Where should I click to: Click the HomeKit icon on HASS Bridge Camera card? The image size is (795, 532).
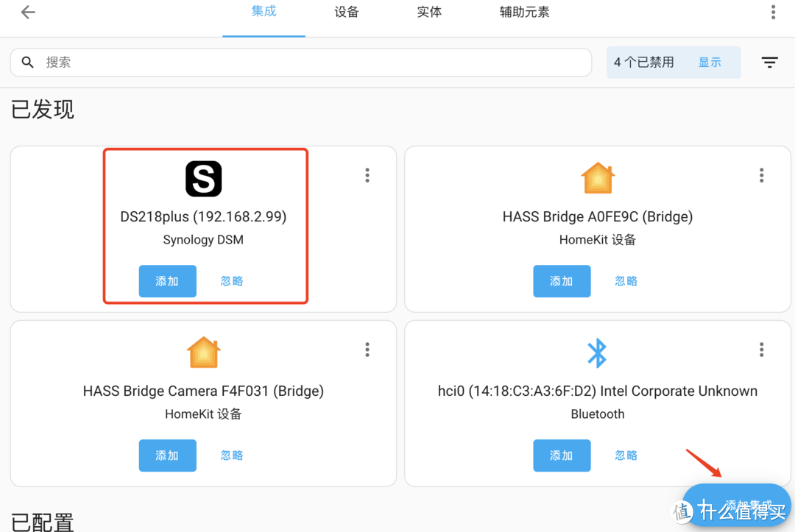tap(203, 352)
